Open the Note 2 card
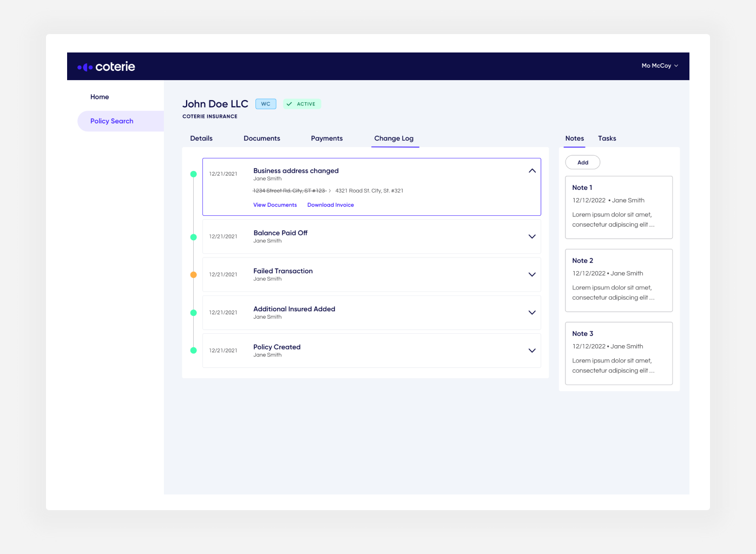The height and width of the screenshot is (554, 756). coord(619,280)
